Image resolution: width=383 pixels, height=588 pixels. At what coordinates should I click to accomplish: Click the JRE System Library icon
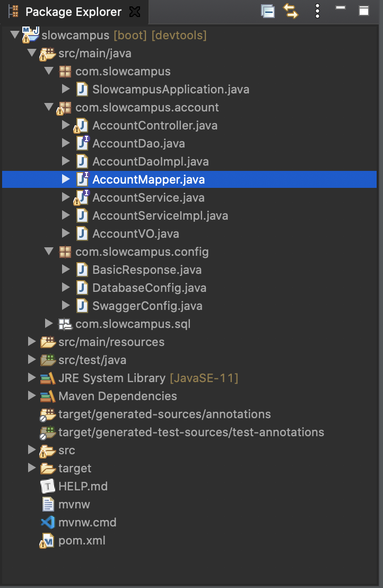click(x=48, y=378)
